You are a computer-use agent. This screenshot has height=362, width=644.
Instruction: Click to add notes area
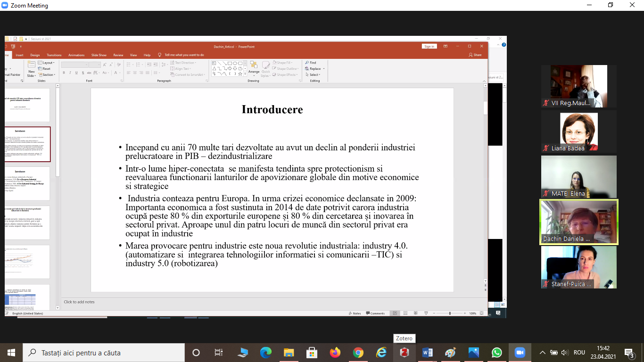[x=79, y=302]
